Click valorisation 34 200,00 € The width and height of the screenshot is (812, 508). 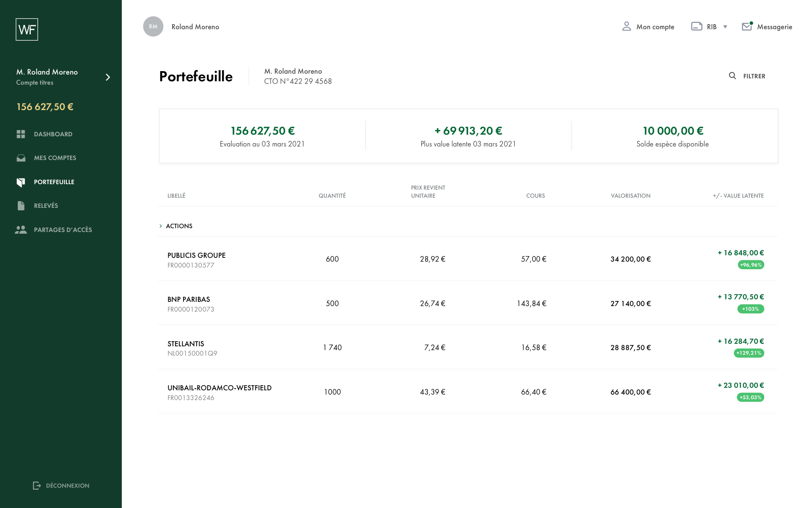click(631, 259)
